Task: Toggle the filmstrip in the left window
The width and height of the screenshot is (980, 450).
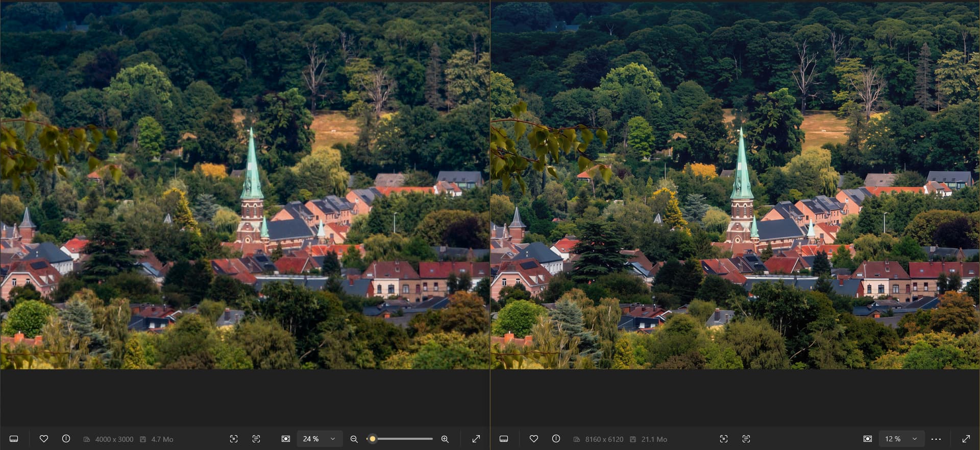Action: pos(14,439)
